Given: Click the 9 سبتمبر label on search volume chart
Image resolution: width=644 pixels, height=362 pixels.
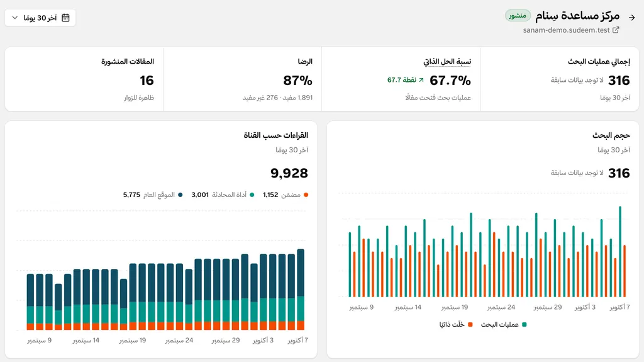Looking at the screenshot, I should (x=362, y=307).
